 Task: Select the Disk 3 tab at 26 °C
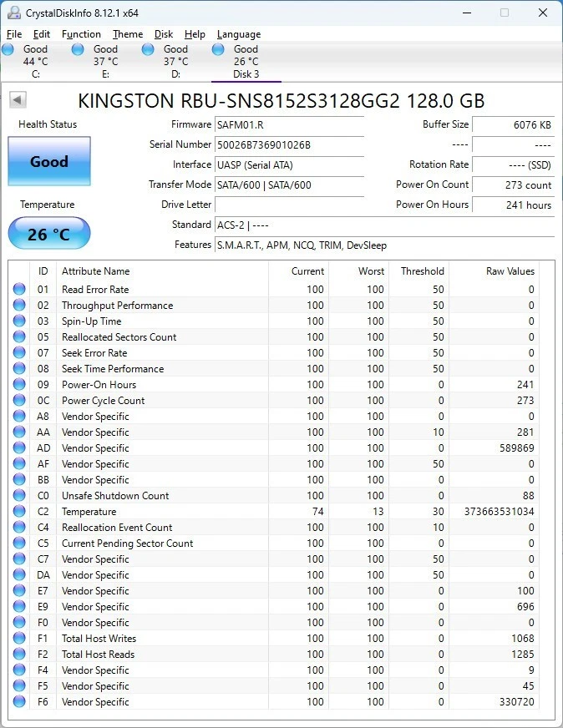pos(246,61)
